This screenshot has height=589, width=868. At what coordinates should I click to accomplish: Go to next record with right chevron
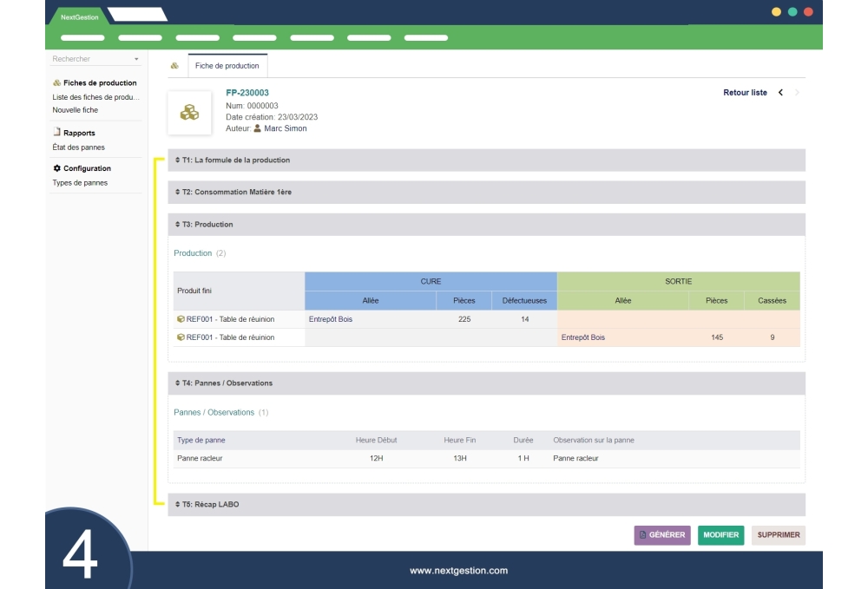(x=798, y=93)
